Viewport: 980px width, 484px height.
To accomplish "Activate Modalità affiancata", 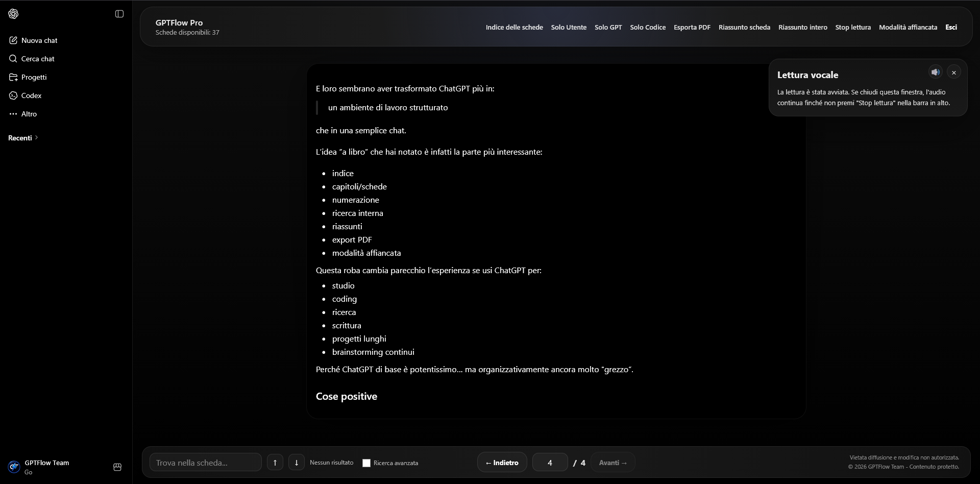I will [x=908, y=27].
